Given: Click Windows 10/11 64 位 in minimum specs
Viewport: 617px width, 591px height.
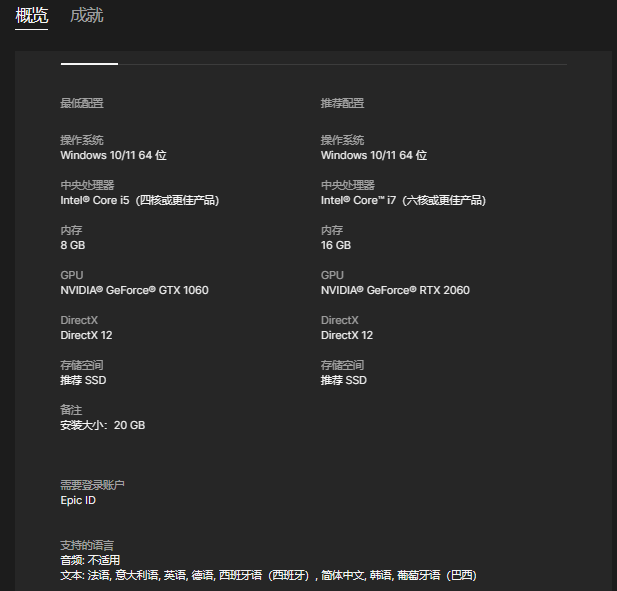Looking at the screenshot, I should 113,155.
